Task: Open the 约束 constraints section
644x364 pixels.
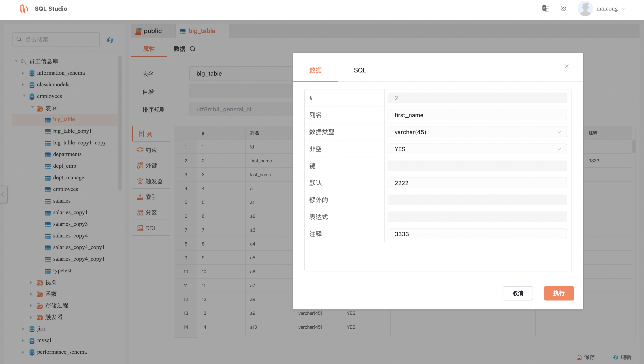Action: [x=151, y=150]
